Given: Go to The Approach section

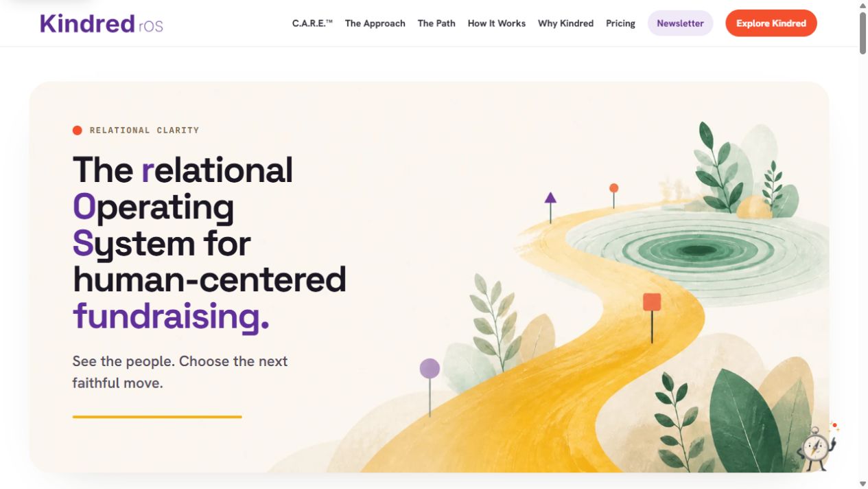Looking at the screenshot, I should [375, 23].
